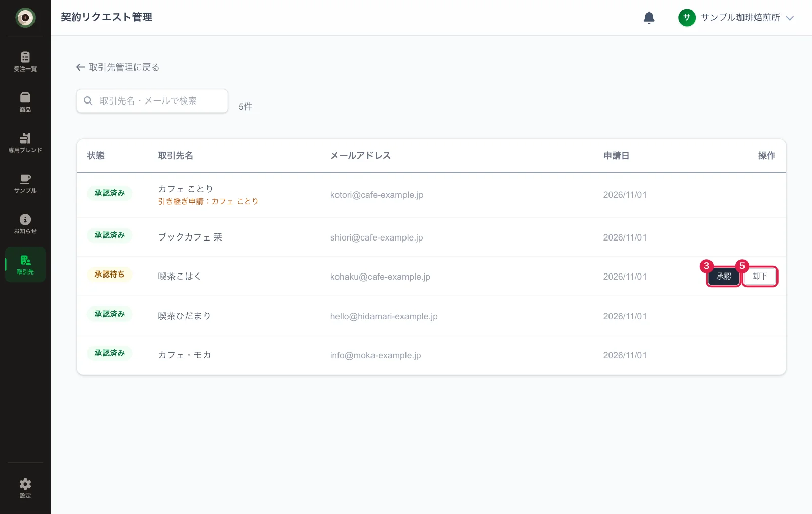Open notifications bell icon

(x=649, y=18)
